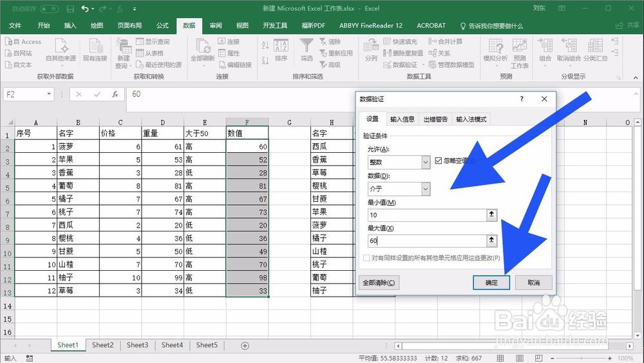Open the 允许 combo box showing 整数
This screenshot has height=363, width=644.
(399, 162)
